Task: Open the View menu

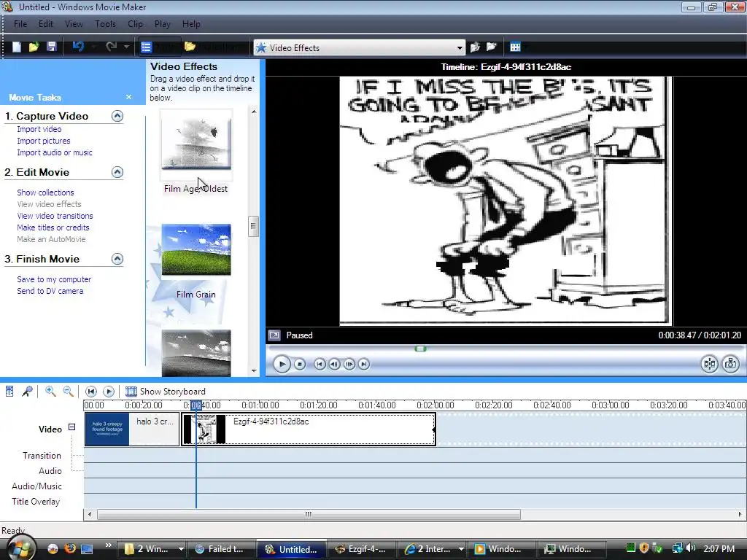Action: [74, 24]
